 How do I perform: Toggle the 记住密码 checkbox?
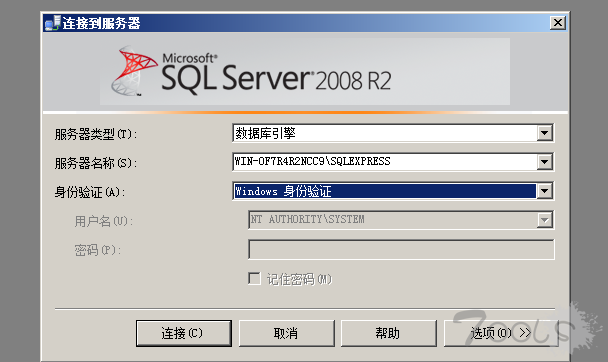254,278
